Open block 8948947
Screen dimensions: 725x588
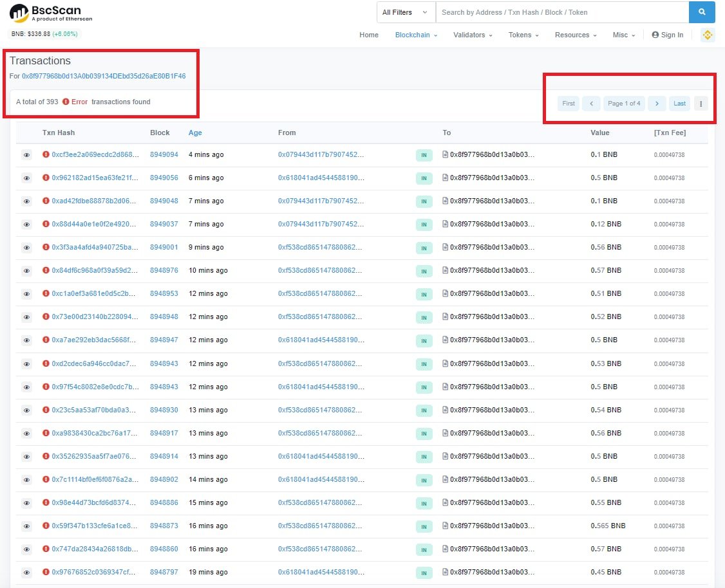[x=164, y=340]
